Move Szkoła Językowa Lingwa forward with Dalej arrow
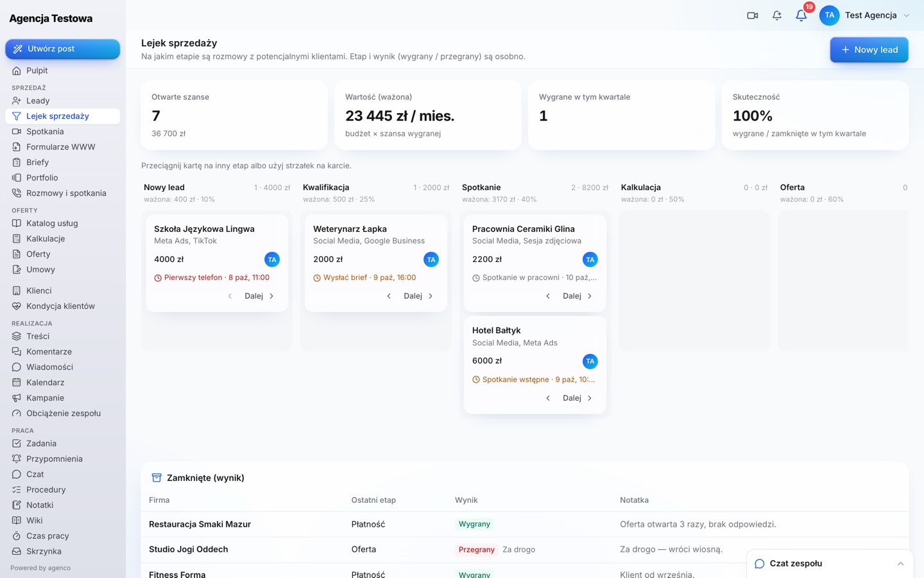924x578 pixels. [x=260, y=296]
